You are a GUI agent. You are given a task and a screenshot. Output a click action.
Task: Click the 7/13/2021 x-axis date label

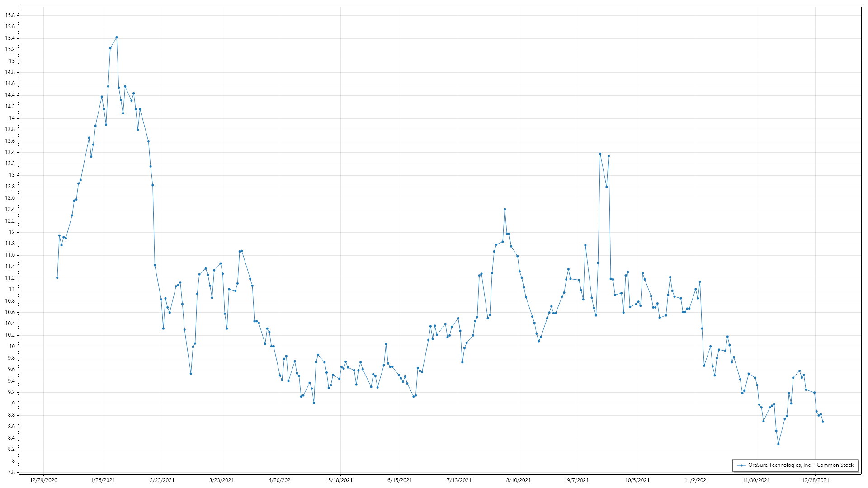tap(459, 480)
